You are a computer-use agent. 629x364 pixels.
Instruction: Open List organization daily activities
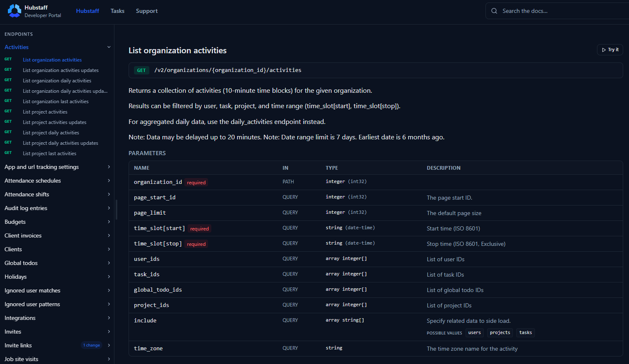pyautogui.click(x=57, y=81)
